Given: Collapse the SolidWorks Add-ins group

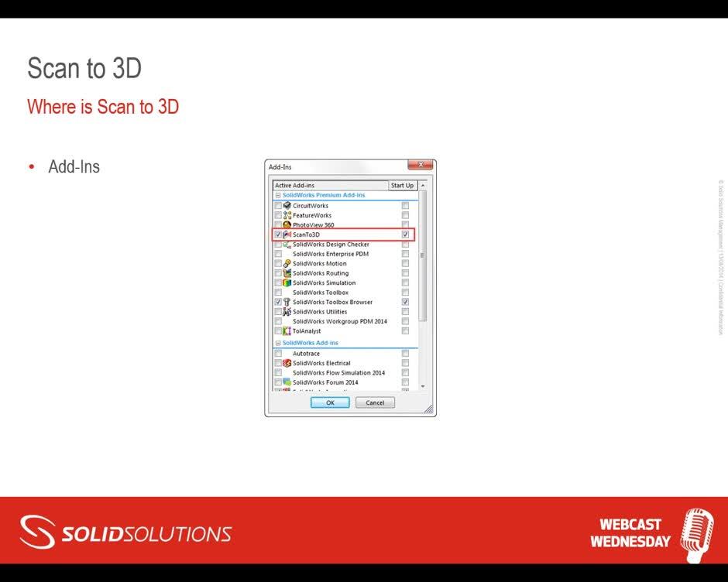Looking at the screenshot, I should point(276,341).
